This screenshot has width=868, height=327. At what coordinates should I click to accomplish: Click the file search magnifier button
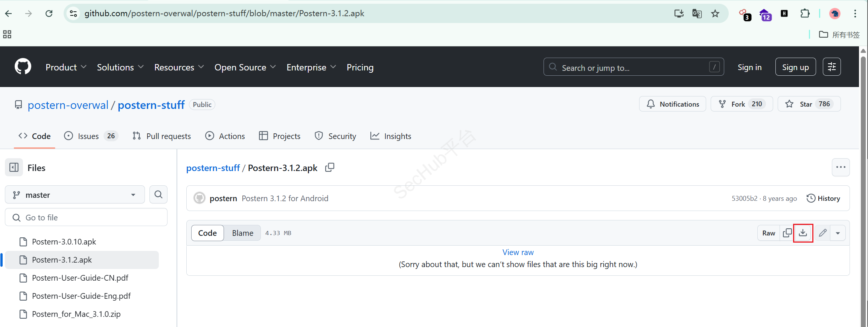point(158,194)
